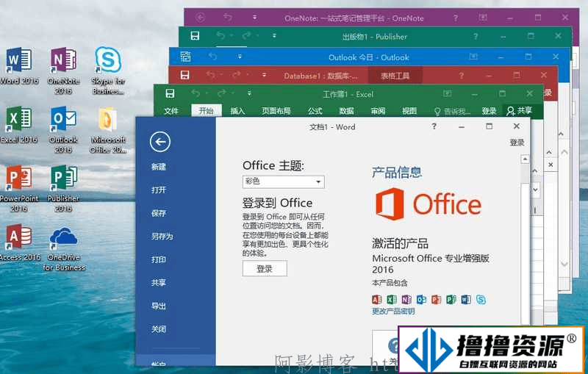The width and height of the screenshot is (588, 374).
Task: Open the 文件 tab in Excel
Action: pos(171,111)
